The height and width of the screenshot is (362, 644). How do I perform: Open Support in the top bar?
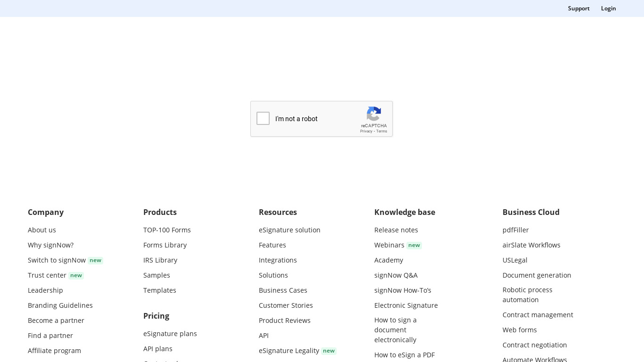[578, 8]
